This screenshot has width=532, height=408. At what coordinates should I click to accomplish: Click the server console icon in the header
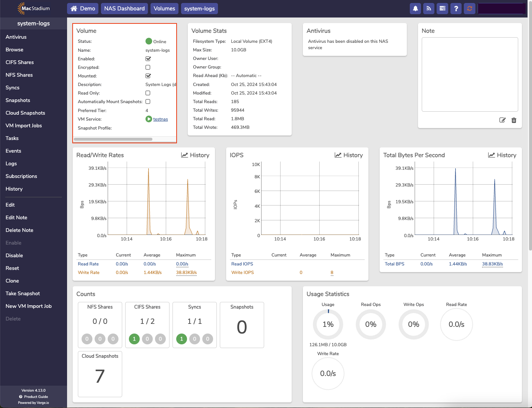pos(442,8)
